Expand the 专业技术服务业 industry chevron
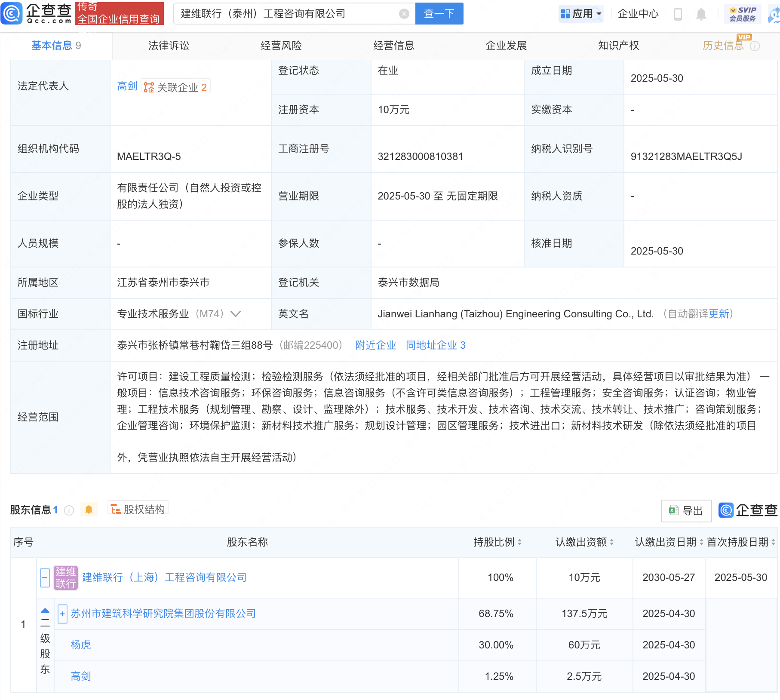The width and height of the screenshot is (780, 700). pyautogui.click(x=236, y=314)
